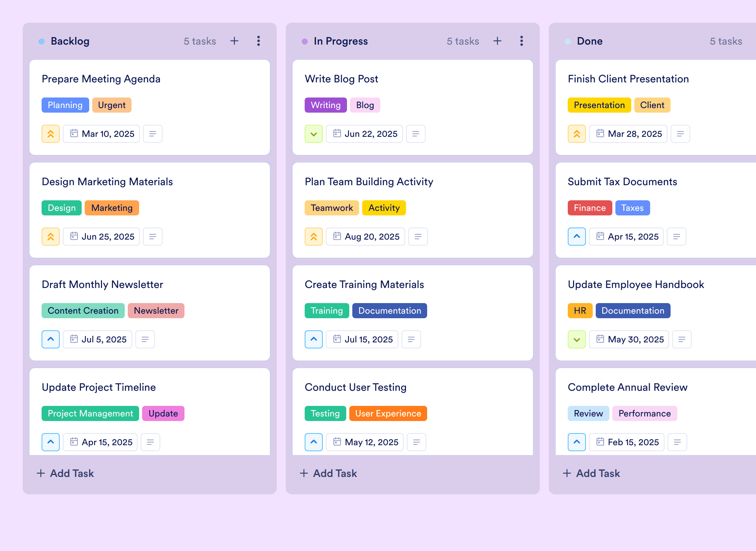
Task: Click medium priority icon on Complete Annual Review
Action: coord(577,442)
